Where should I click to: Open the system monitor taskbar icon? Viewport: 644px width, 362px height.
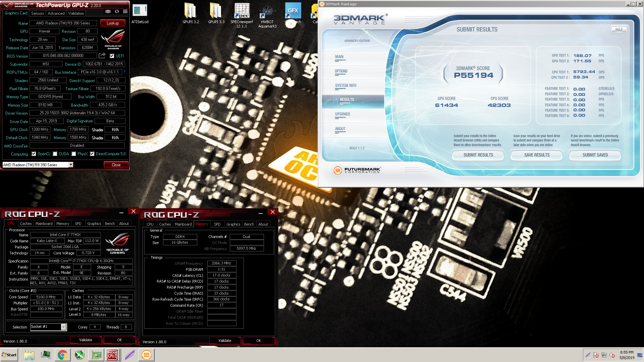(x=46, y=355)
